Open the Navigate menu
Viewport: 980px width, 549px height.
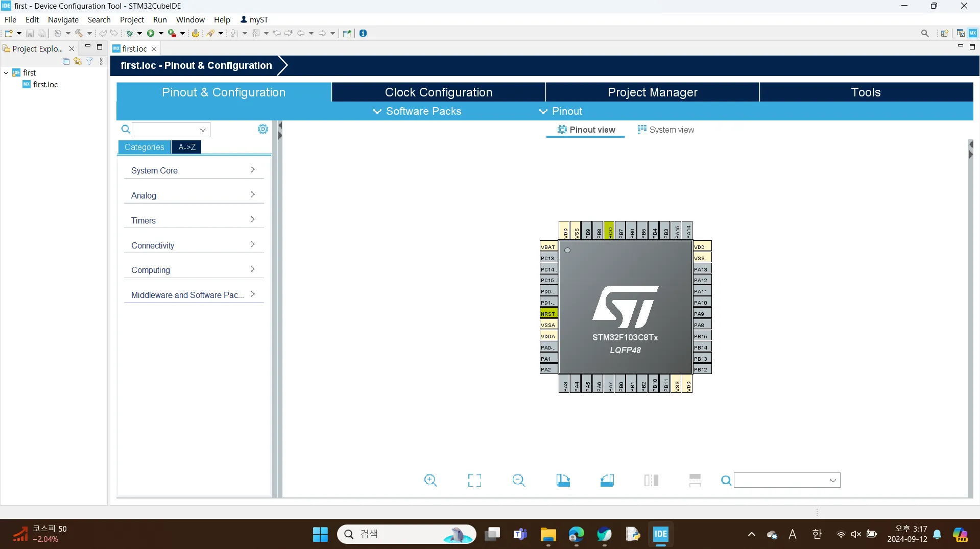(63, 19)
